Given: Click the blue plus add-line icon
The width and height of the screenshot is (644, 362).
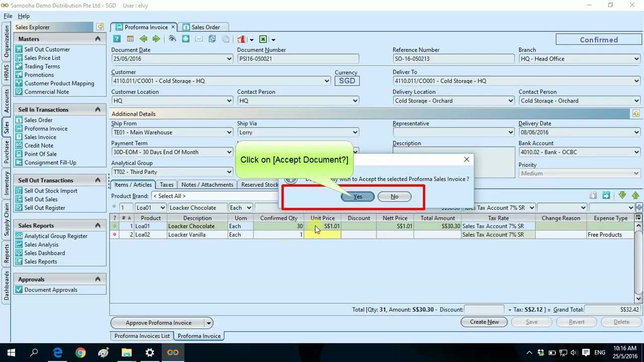Looking at the screenshot, I should click(x=639, y=208).
